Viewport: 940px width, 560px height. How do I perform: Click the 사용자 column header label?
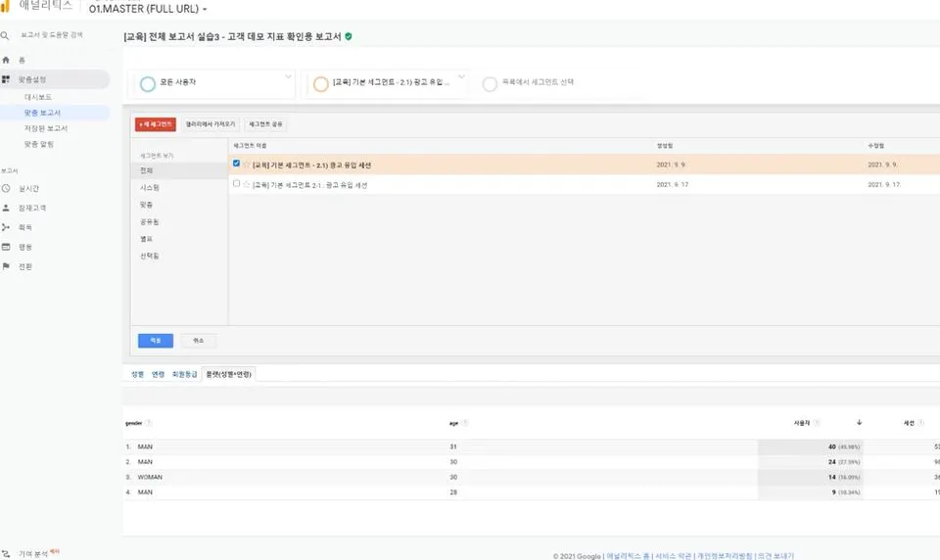pos(802,423)
